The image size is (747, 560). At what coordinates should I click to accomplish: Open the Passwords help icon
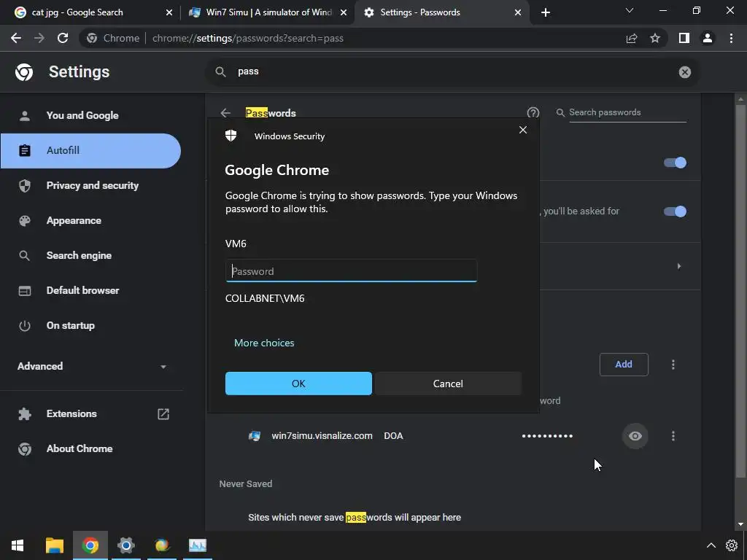click(x=533, y=112)
